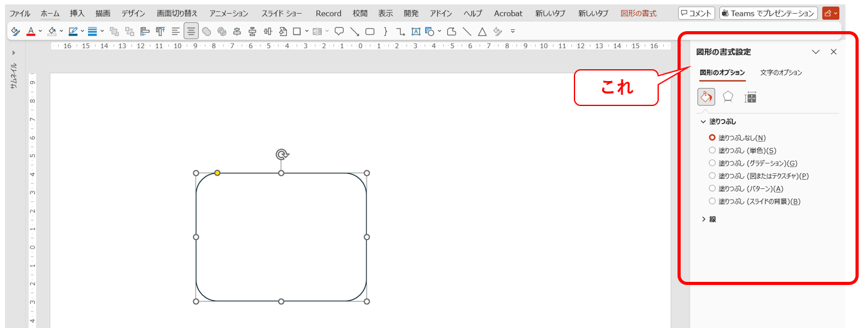Viewport: 868px width, 328px height.
Task: Click the shape's rotation handle
Action: click(282, 155)
